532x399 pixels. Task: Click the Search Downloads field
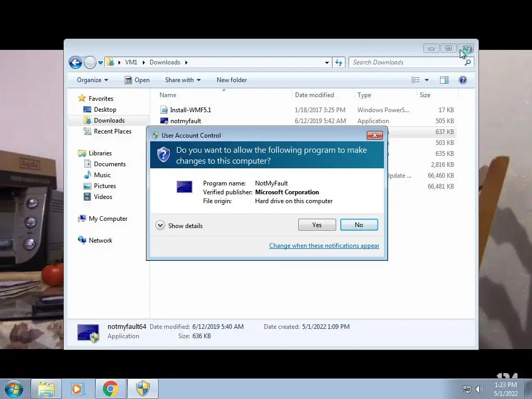(x=406, y=62)
